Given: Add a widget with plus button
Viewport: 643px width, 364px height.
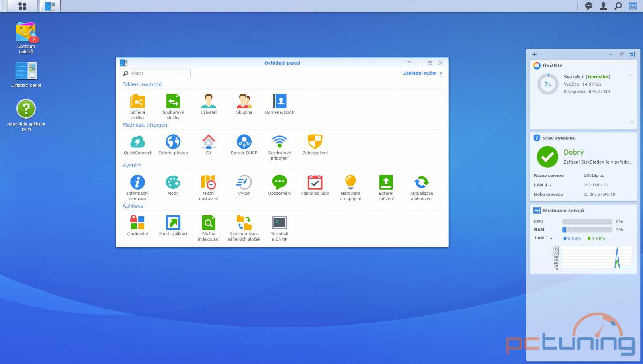Looking at the screenshot, I should click(534, 54).
